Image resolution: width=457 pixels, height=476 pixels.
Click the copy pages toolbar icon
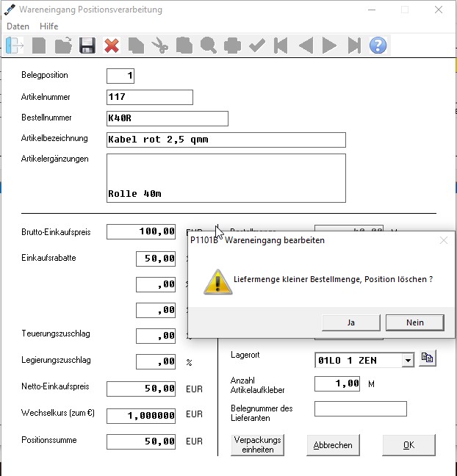136,46
